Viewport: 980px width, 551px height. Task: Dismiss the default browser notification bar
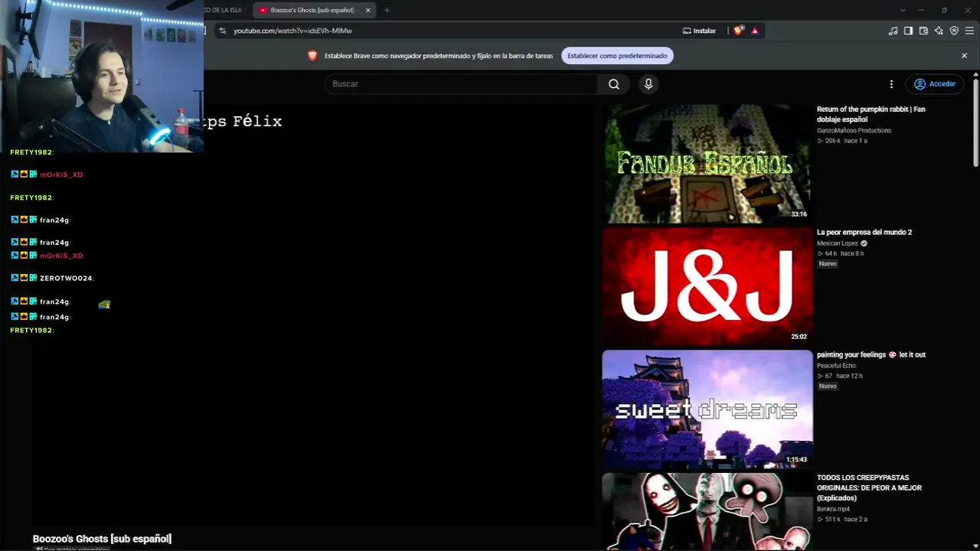(x=964, y=56)
